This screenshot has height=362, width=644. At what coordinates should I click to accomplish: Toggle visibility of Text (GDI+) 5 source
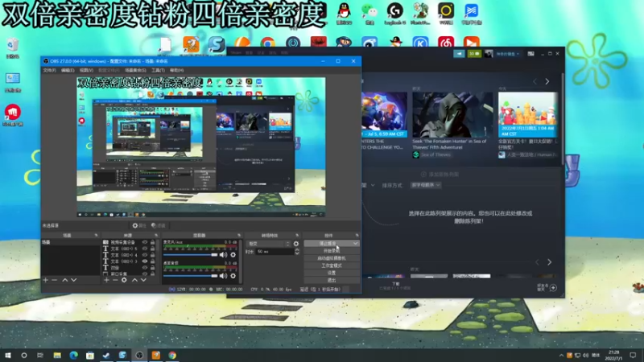(x=145, y=249)
